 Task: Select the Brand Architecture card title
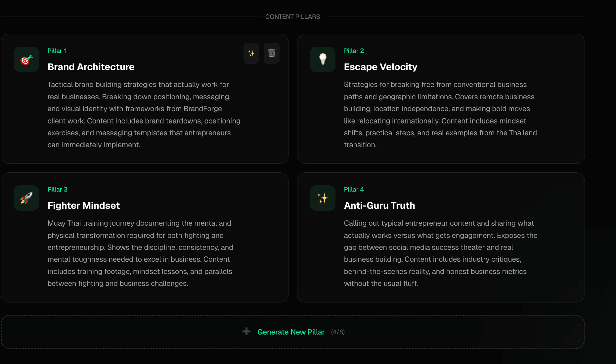(x=91, y=67)
